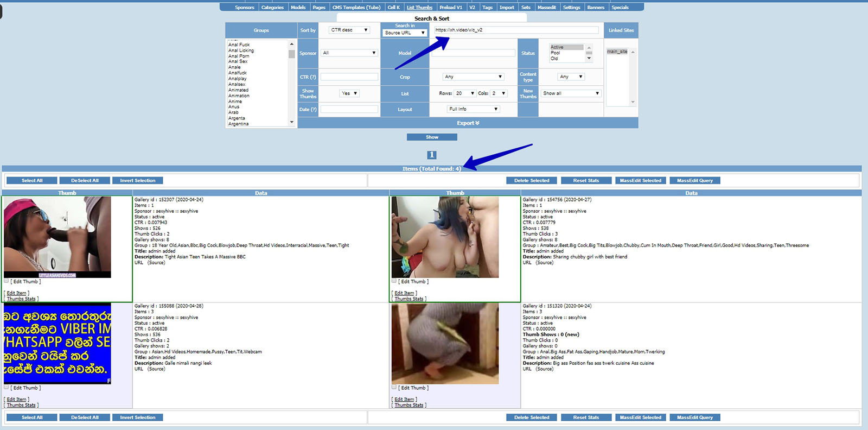Click the Groups list scroll-up arrow
Image resolution: width=868 pixels, height=430 pixels.
(292, 44)
